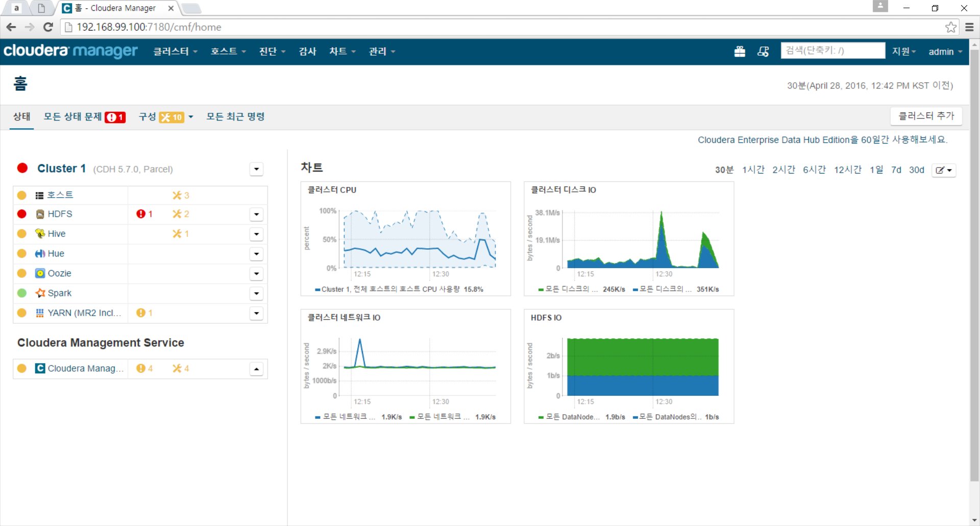Click the hosts configuration wrench icon
Viewport: 980px width, 526px height.
click(x=177, y=195)
